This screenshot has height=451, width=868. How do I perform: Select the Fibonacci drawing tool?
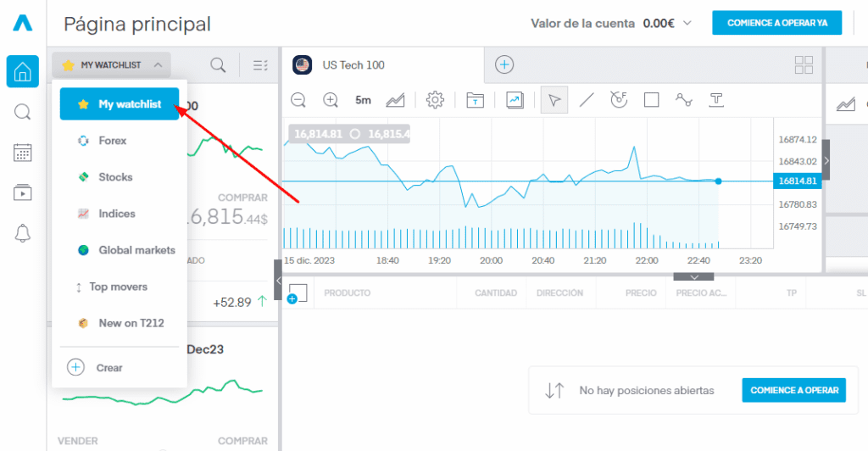click(618, 99)
